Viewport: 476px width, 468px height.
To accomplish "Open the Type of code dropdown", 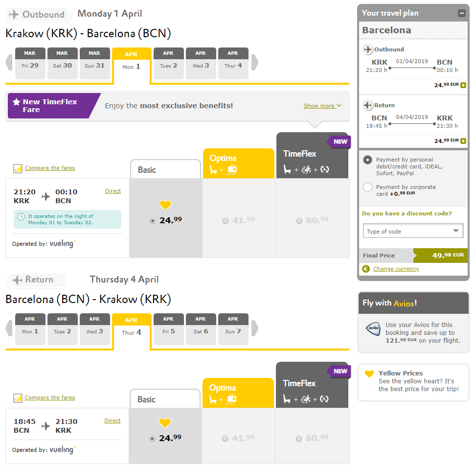I will tap(413, 231).
